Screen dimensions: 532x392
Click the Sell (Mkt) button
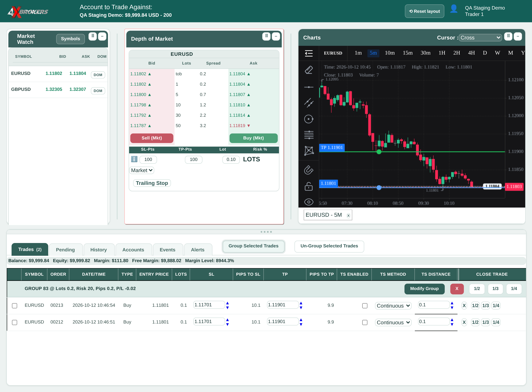(x=152, y=138)
